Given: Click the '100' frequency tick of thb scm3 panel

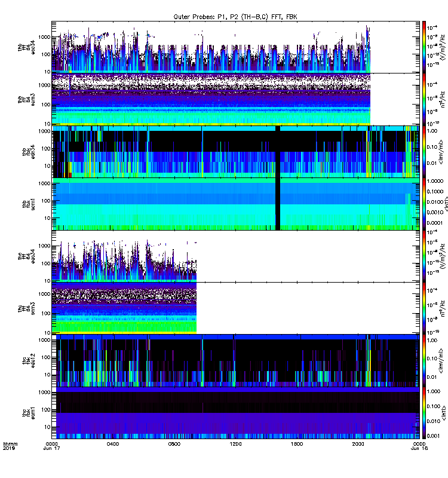Looking at the screenshot, I should 46,105.
